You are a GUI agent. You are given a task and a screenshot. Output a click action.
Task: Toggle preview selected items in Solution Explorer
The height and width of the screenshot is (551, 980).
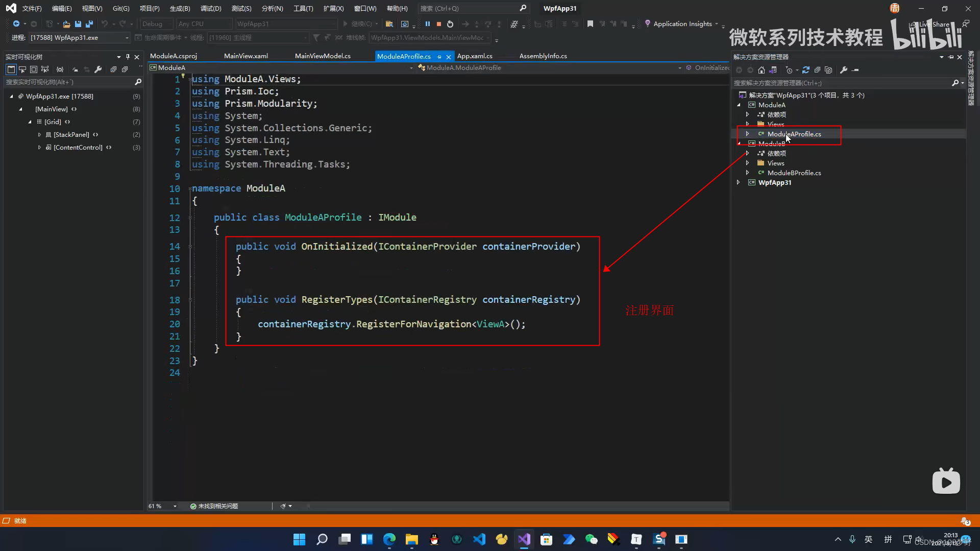pyautogui.click(x=855, y=70)
